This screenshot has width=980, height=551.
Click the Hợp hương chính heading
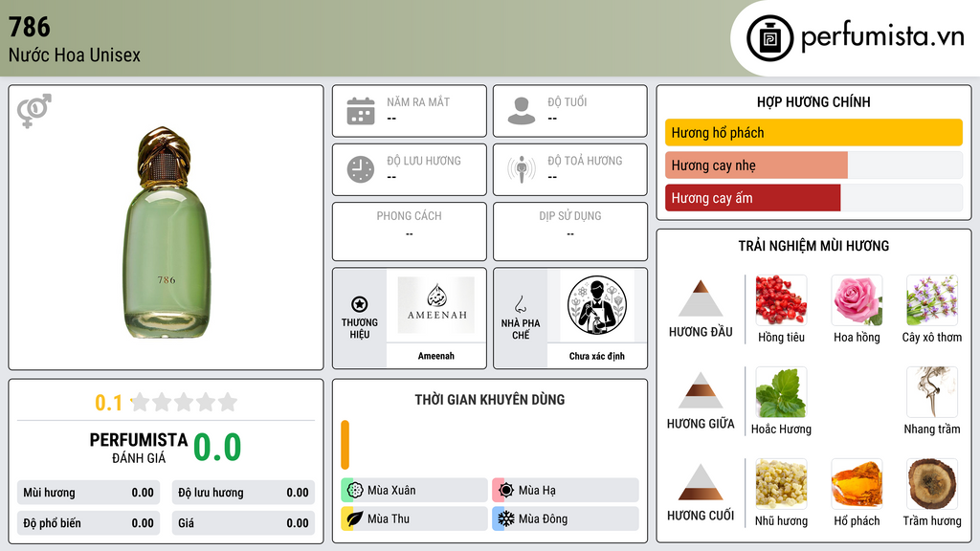813,101
